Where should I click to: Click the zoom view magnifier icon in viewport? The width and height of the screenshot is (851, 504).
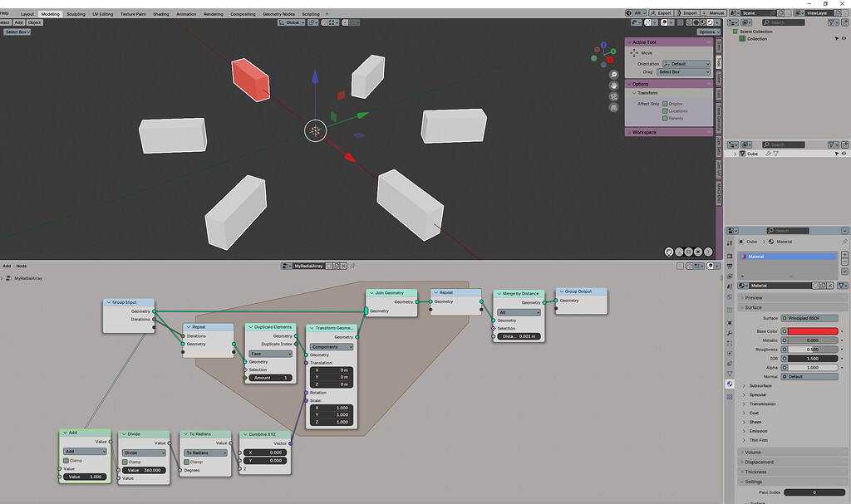[x=613, y=75]
